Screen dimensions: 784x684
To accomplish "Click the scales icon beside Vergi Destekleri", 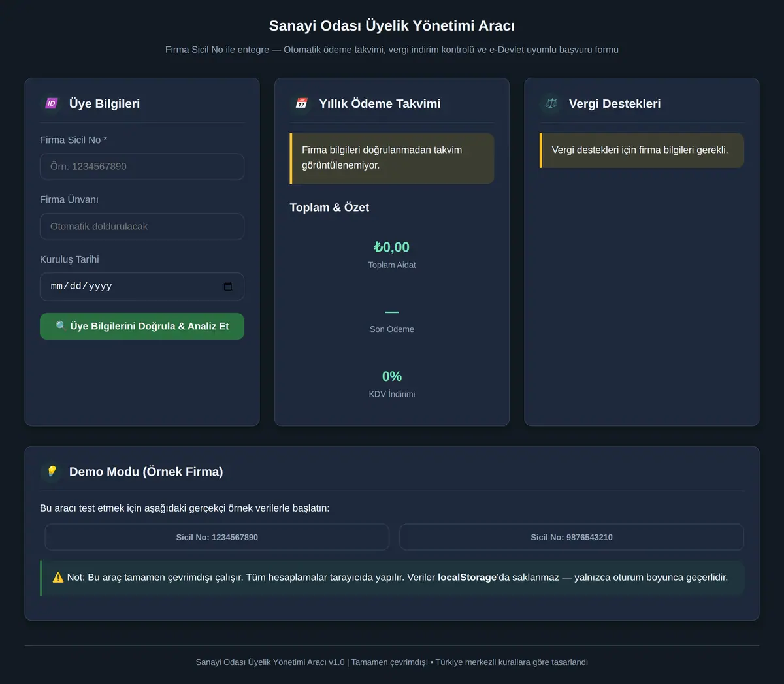I will 551,103.
